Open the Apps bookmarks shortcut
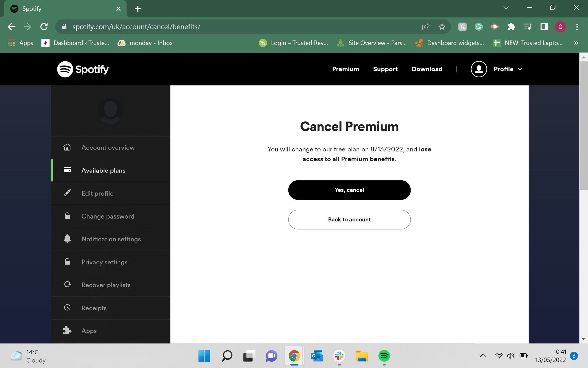This screenshot has width=588, height=368. click(20, 43)
